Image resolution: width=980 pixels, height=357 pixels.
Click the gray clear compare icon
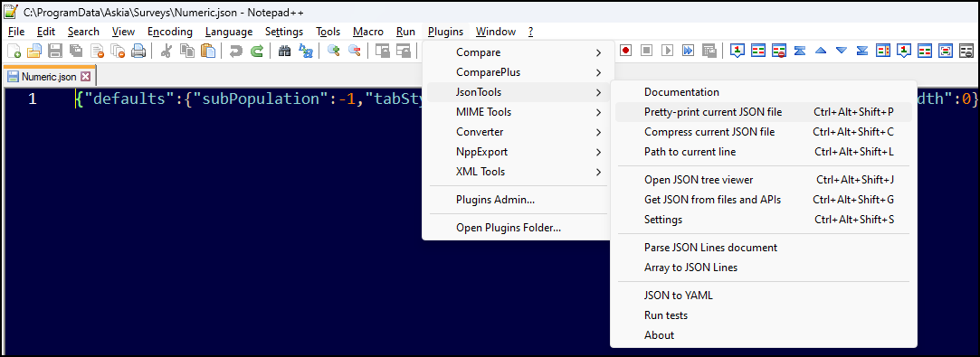966,51
